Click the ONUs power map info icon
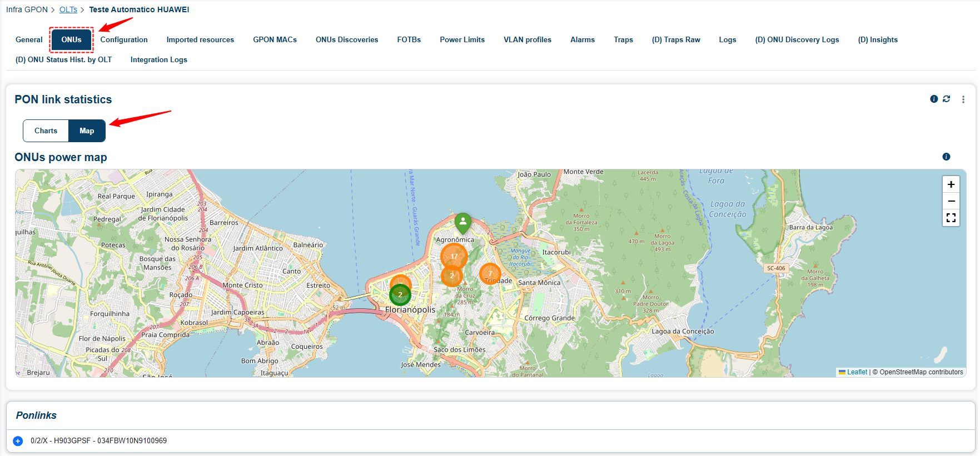Screen dimensions: 980x456 click(x=946, y=157)
